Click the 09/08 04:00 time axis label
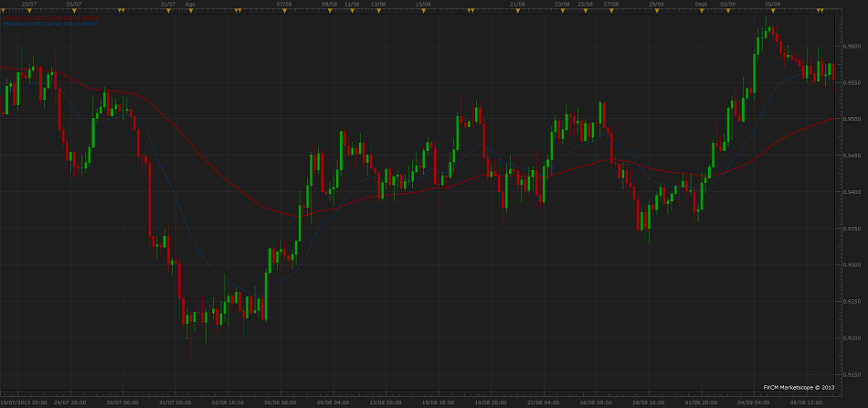 333,403
